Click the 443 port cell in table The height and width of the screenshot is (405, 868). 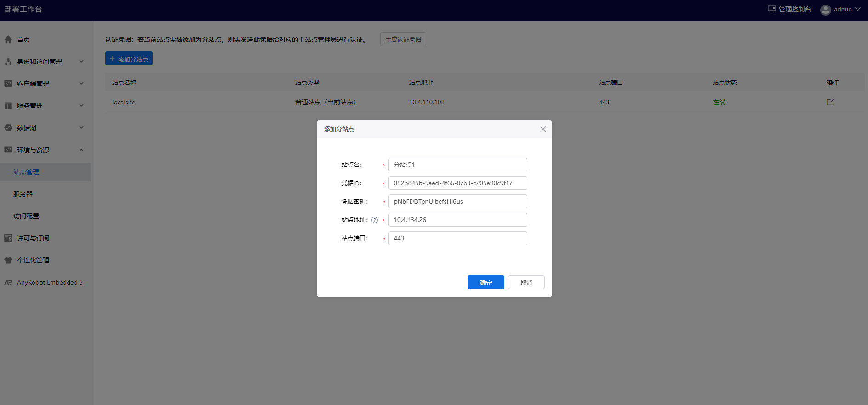[604, 102]
